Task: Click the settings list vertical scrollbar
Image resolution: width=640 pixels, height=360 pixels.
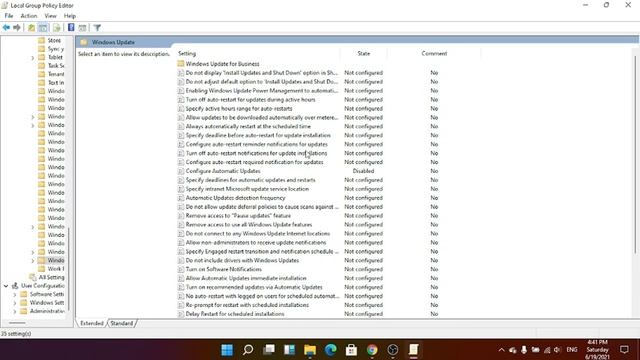Action: tap(636, 155)
